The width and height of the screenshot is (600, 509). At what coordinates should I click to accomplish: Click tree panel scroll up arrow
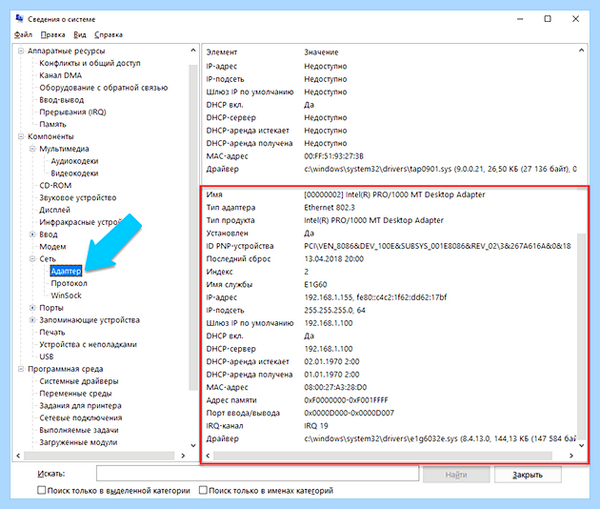(x=193, y=51)
